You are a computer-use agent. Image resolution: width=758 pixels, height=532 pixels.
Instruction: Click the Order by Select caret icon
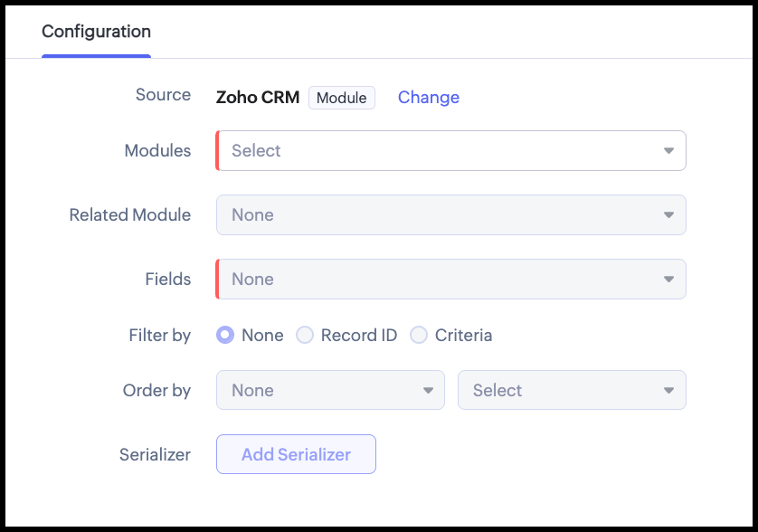pyautogui.click(x=668, y=391)
